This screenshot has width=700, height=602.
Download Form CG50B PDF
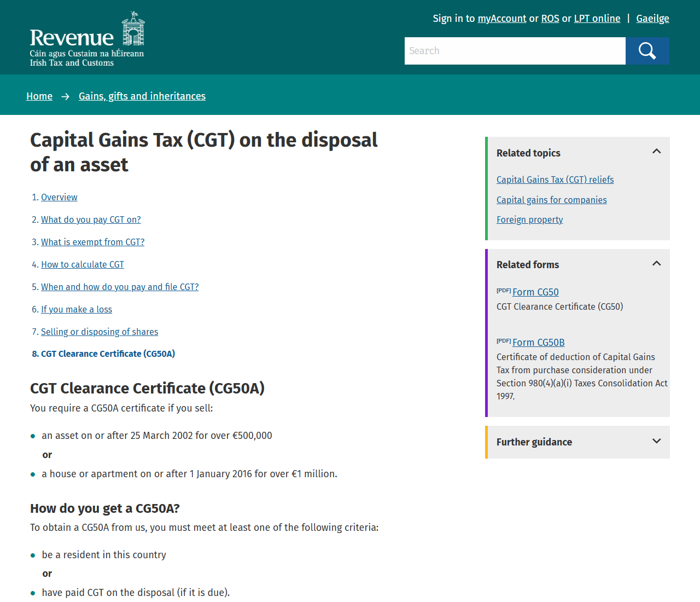coord(539,343)
